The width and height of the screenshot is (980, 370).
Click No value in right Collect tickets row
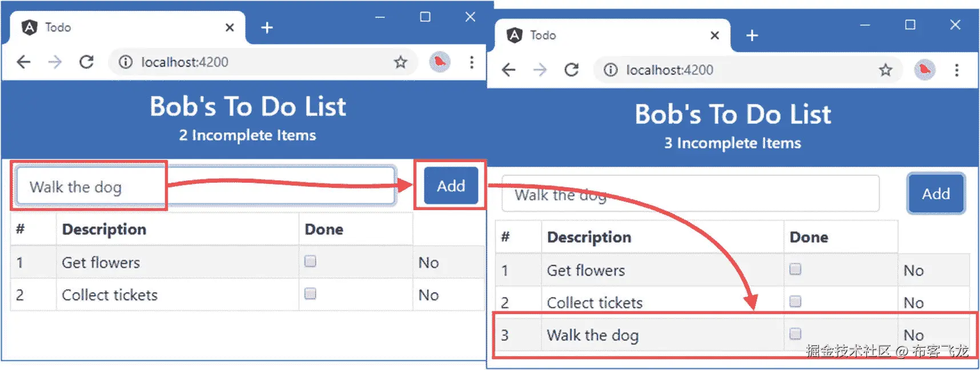coord(913,303)
